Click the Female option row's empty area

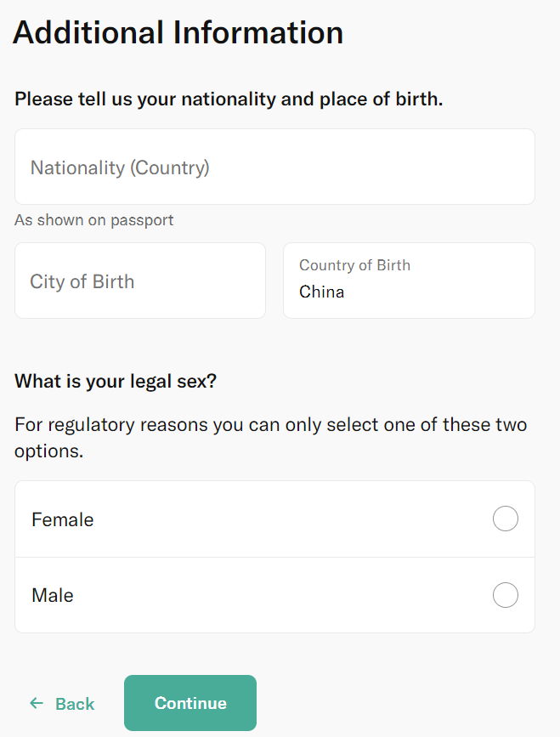pyautogui.click(x=291, y=519)
